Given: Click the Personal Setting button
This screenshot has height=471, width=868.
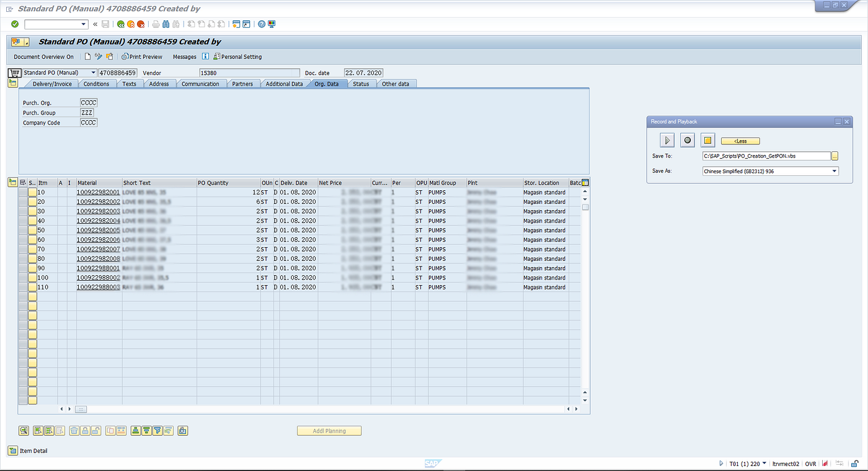Looking at the screenshot, I should [x=237, y=56].
